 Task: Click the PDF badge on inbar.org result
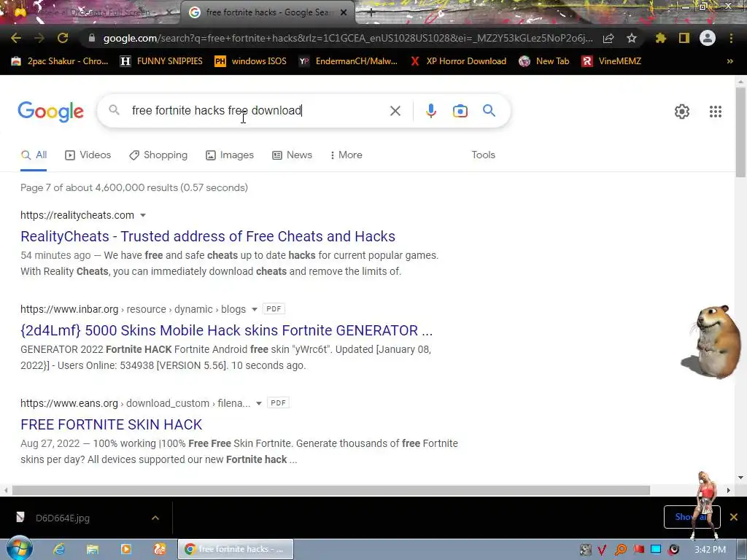click(x=274, y=309)
